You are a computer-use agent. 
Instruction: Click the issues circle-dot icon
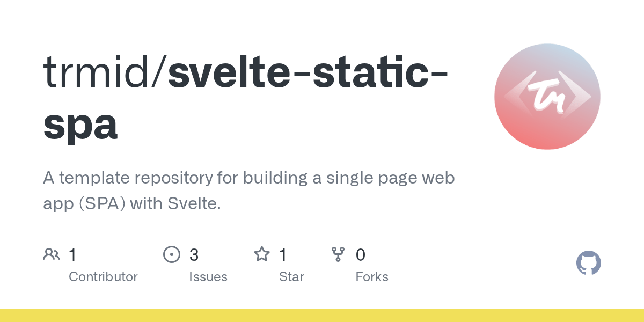(x=172, y=254)
